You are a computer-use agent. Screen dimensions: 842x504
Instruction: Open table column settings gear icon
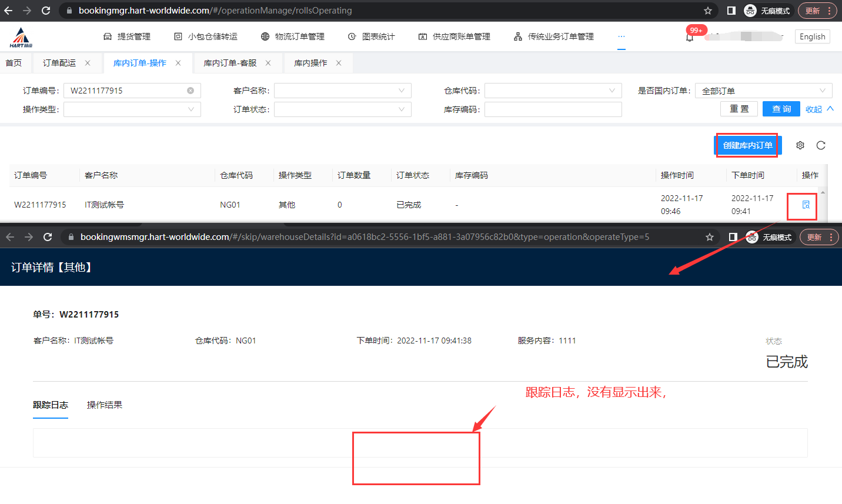[x=800, y=145]
